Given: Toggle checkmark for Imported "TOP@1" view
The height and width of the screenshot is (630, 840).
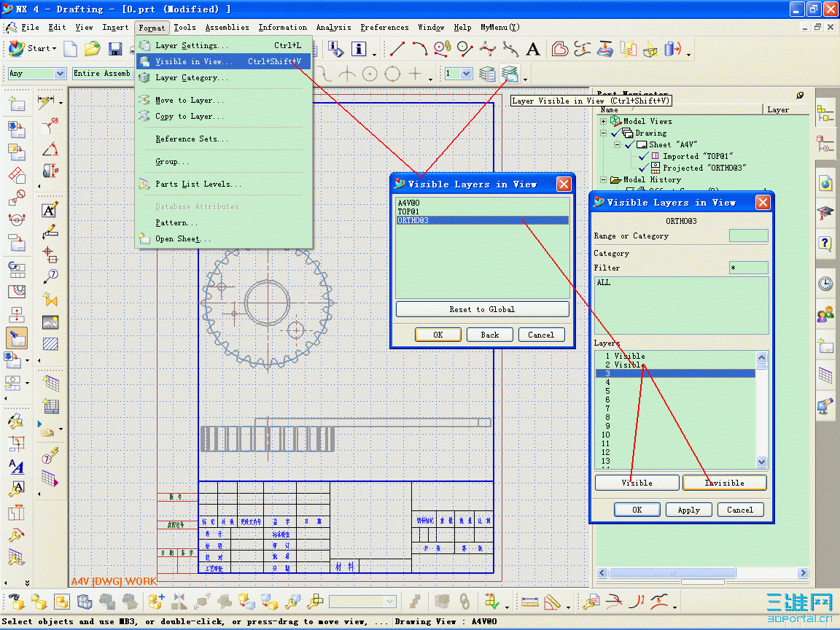Looking at the screenshot, I should click(642, 156).
